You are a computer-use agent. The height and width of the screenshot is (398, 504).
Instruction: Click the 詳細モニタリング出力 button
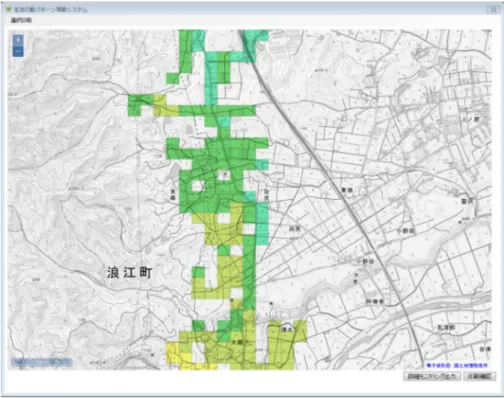point(432,377)
